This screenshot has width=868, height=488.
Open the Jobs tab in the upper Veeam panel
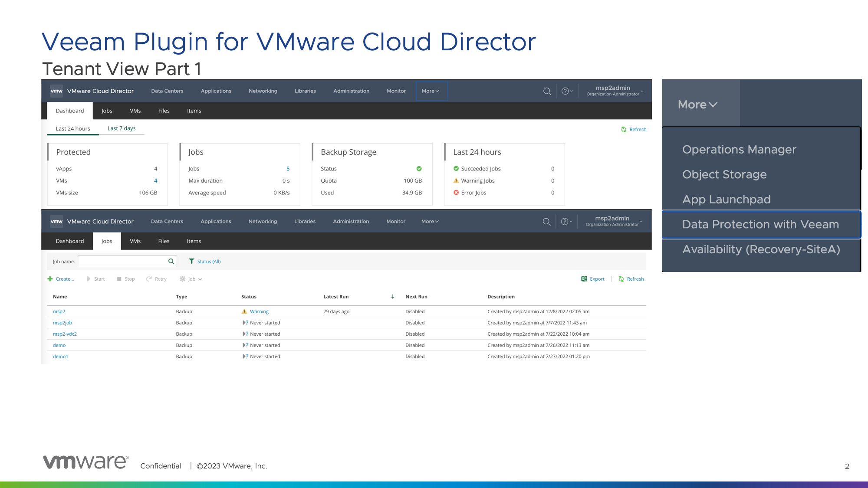tap(107, 111)
